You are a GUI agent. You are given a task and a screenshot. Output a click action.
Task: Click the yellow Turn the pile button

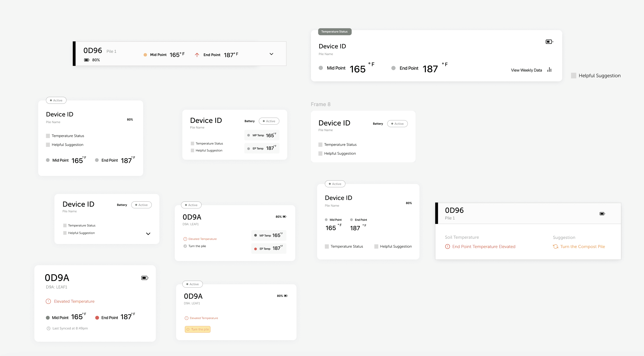coord(198,329)
